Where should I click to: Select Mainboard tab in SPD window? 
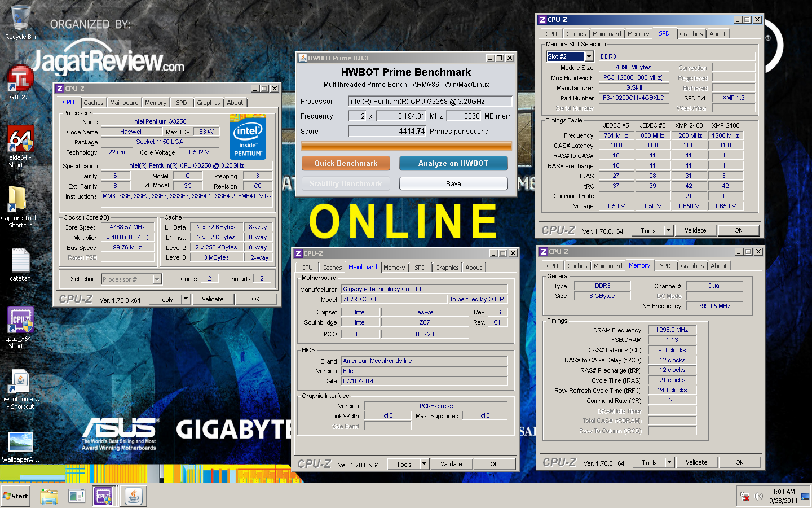click(607, 34)
